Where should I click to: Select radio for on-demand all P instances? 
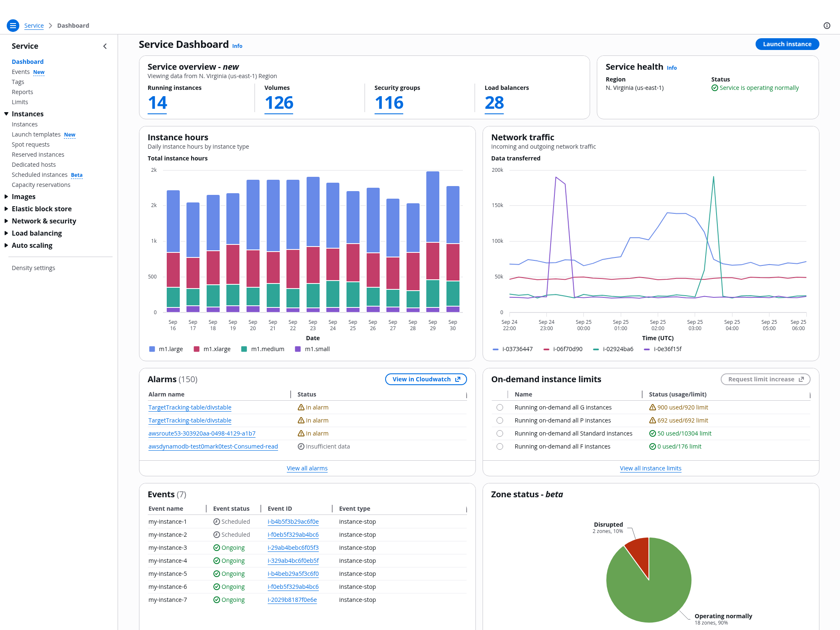coord(499,420)
